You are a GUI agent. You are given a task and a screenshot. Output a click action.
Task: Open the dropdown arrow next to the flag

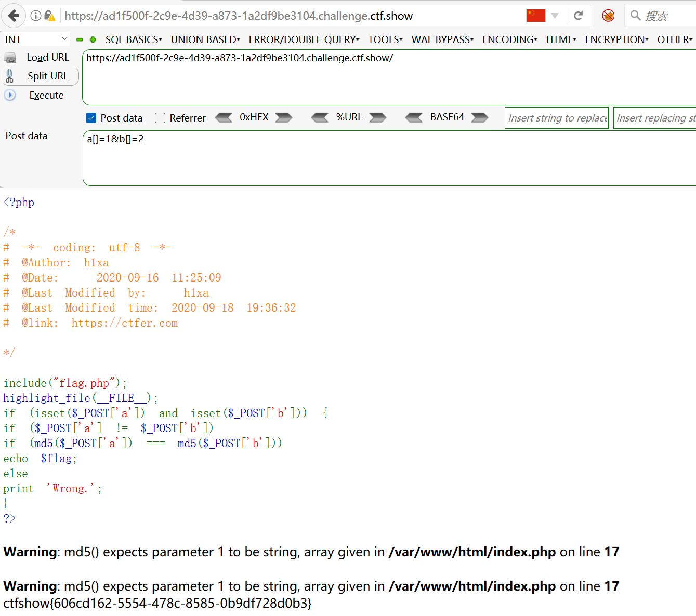click(555, 16)
